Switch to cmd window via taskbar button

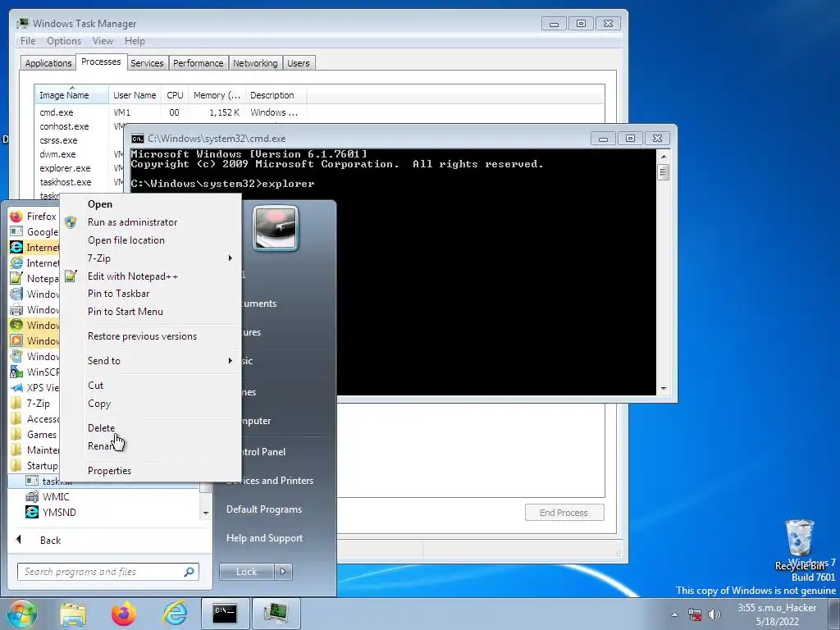click(x=225, y=614)
